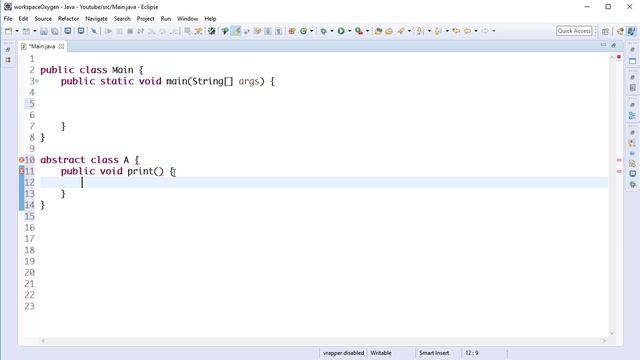640x360 pixels.
Task: Open the Back history dropdown arrow
Action: (476, 31)
